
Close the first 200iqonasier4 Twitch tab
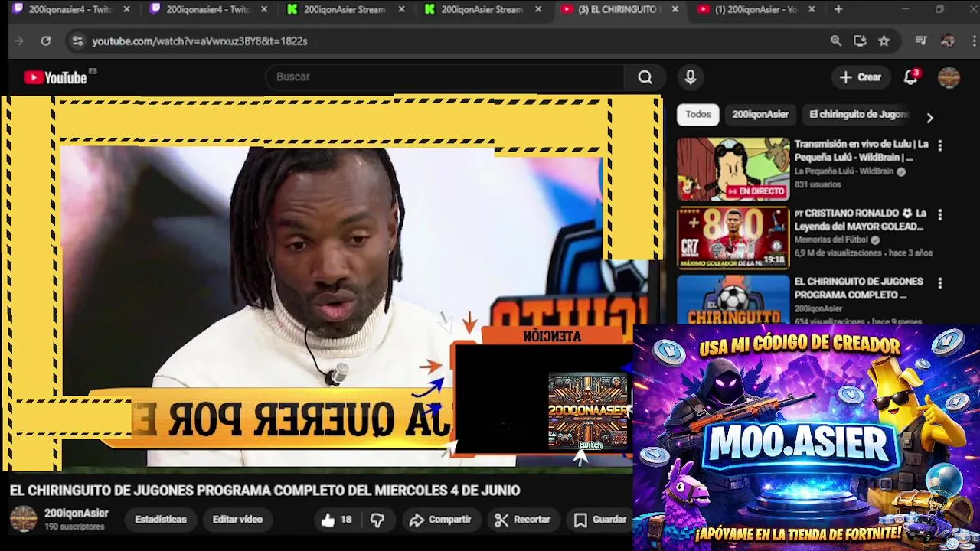coord(127,9)
